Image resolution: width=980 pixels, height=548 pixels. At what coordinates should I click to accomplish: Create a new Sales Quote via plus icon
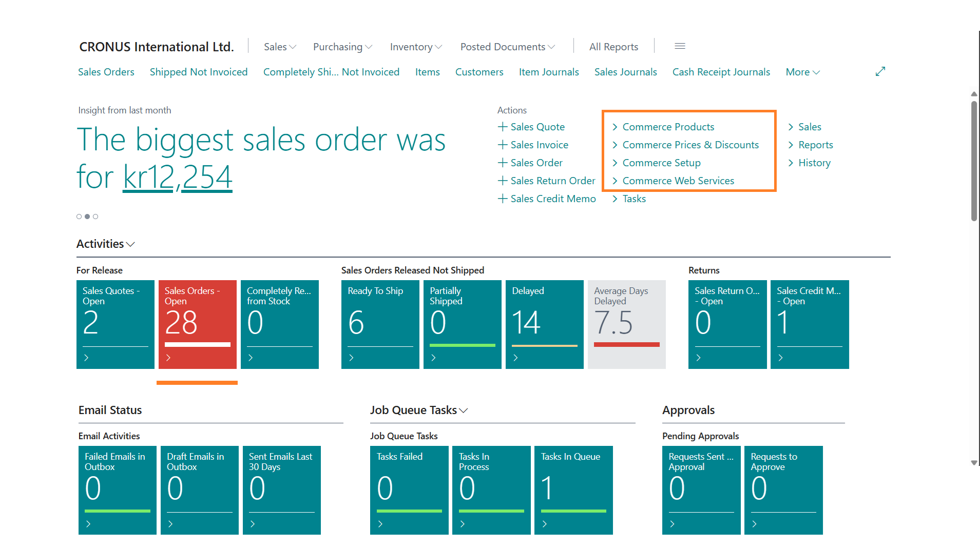coord(502,127)
